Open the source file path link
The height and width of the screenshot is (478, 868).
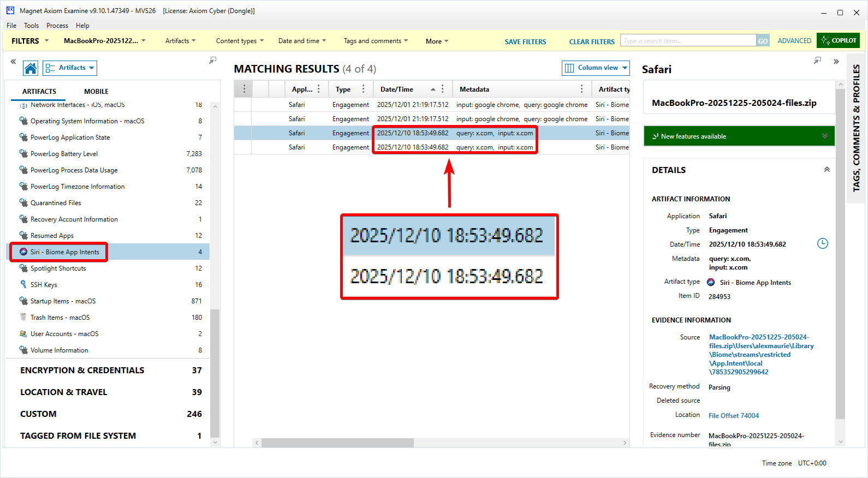pyautogui.click(x=762, y=355)
